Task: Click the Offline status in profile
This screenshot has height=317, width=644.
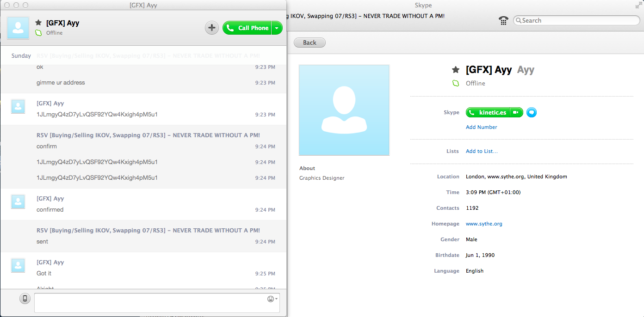Action: [476, 83]
